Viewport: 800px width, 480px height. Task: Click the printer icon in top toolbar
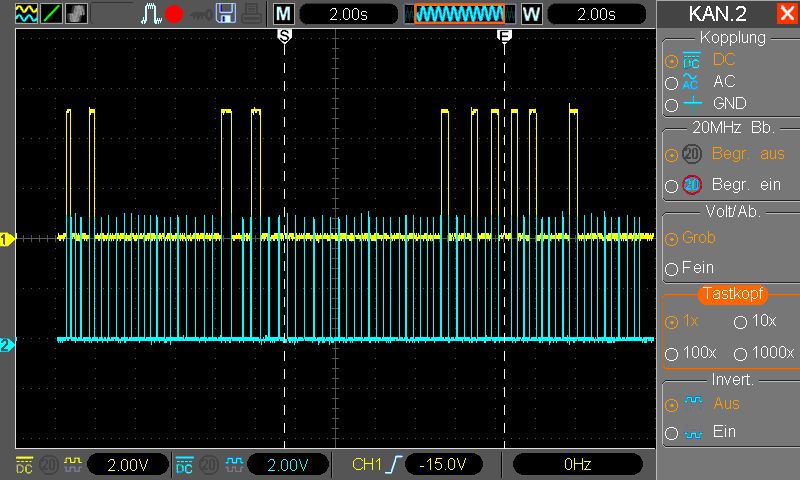(250, 14)
